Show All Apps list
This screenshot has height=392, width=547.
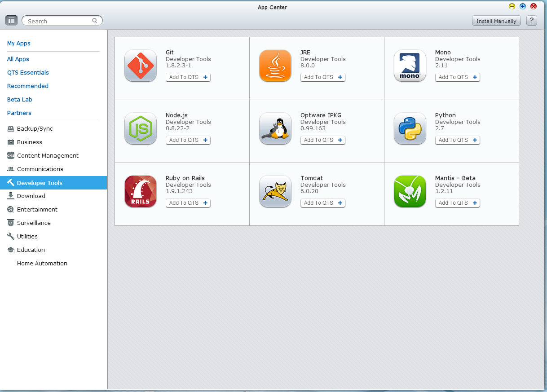click(18, 59)
